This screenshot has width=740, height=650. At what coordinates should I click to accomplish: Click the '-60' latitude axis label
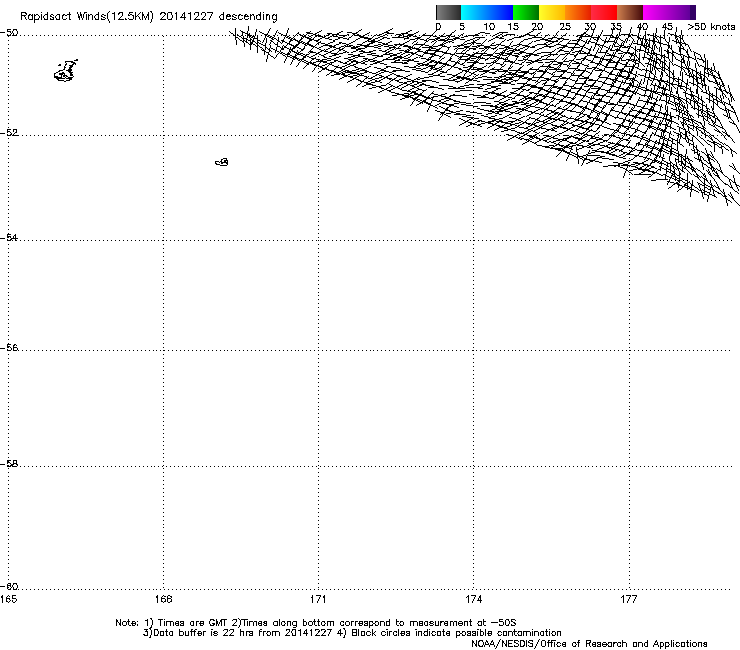[x=9, y=587]
